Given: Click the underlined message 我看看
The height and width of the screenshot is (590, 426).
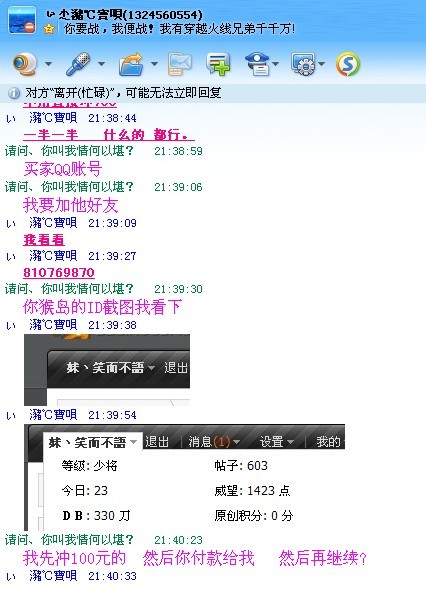Looking at the screenshot, I should coord(44,240).
